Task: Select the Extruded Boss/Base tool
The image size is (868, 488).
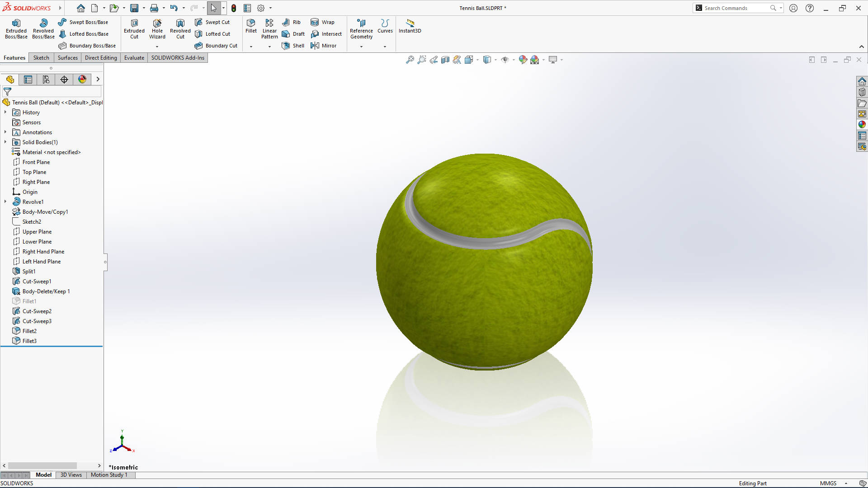Action: click(x=16, y=28)
